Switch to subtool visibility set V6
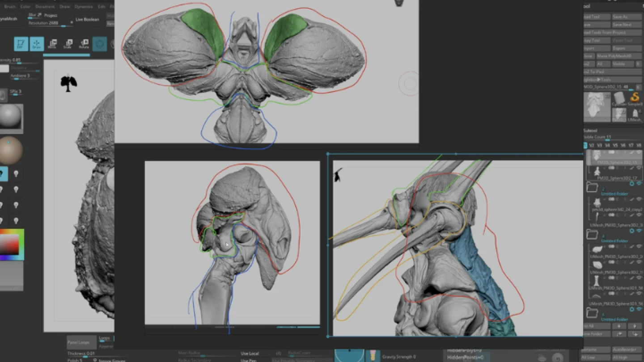This screenshot has width=644, height=362. point(623,145)
